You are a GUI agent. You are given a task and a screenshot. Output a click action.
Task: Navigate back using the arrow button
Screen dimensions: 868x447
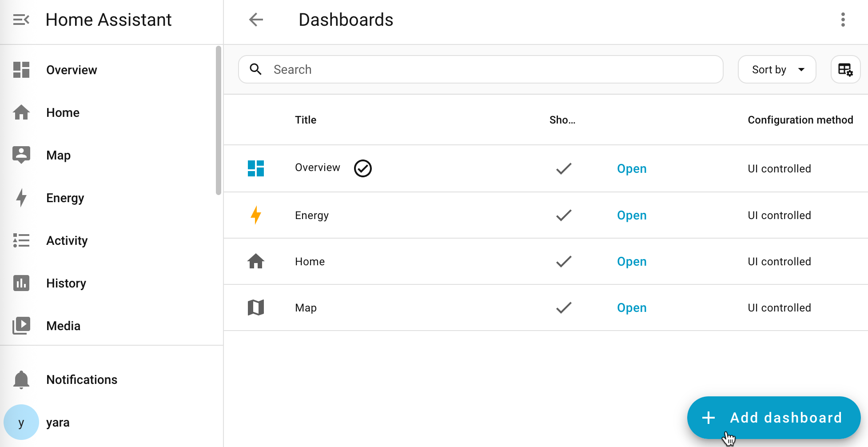pos(256,20)
